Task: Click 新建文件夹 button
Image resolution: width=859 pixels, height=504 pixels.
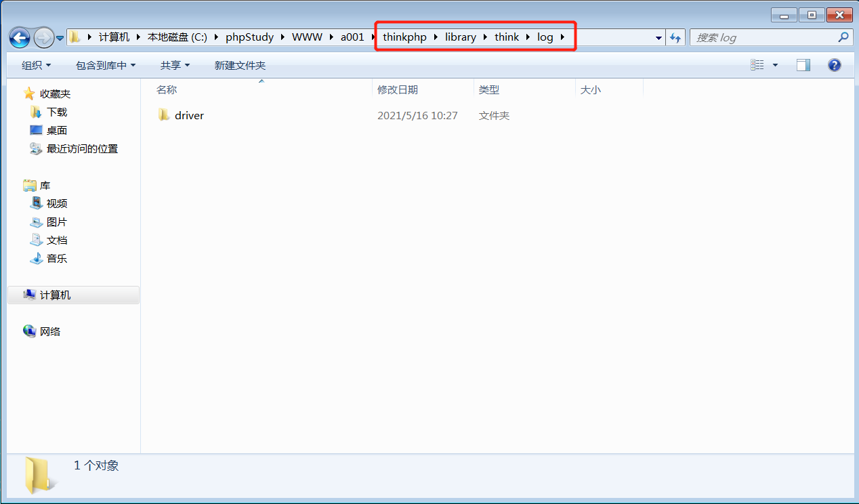Action: click(x=240, y=65)
